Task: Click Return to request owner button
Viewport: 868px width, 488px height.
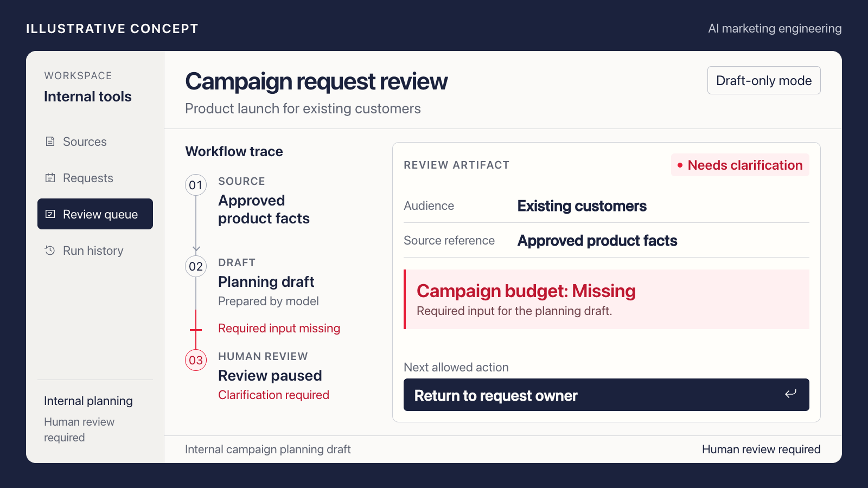Action: (607, 395)
